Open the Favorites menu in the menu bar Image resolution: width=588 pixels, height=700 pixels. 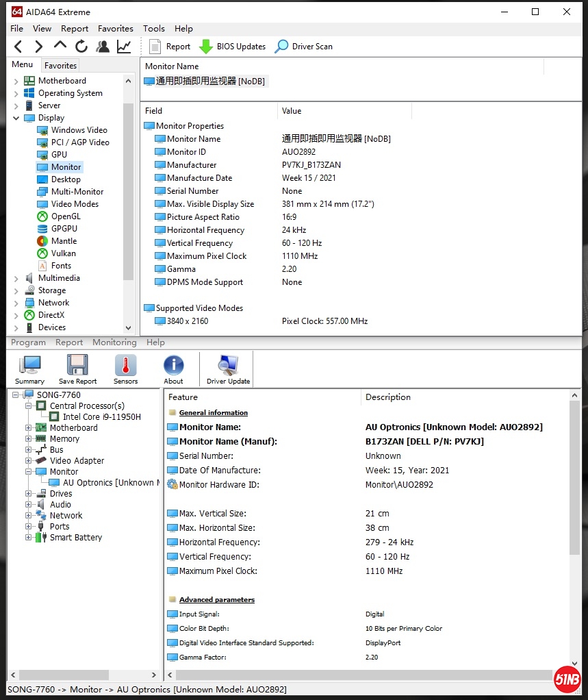(115, 29)
